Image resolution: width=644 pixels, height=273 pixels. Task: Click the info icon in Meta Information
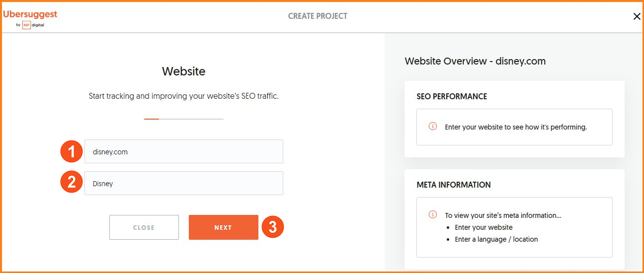pyautogui.click(x=433, y=215)
